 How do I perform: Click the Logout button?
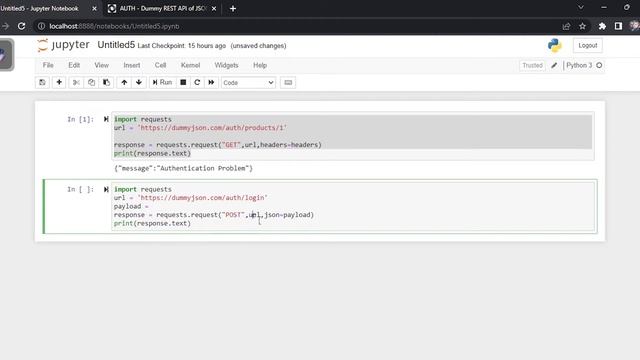(587, 45)
